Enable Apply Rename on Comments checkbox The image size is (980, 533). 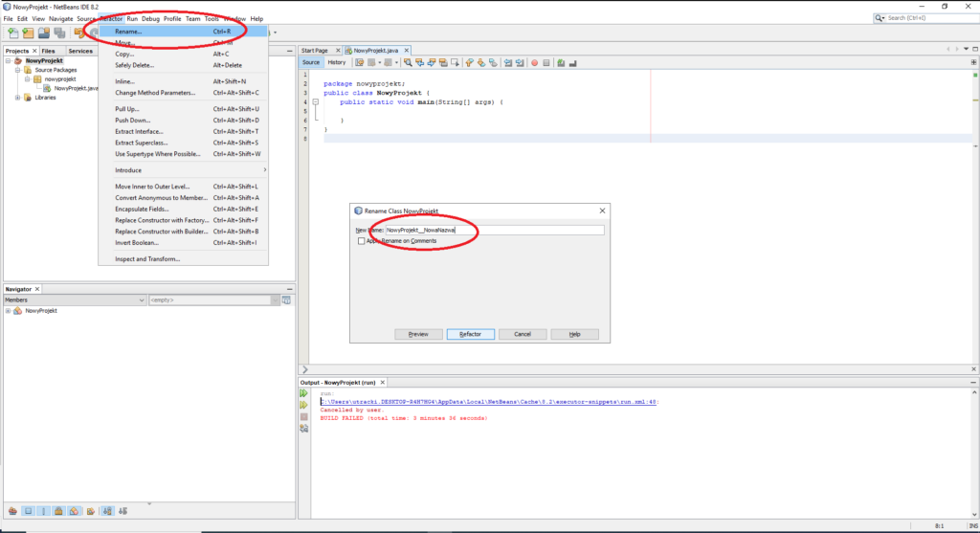(361, 241)
